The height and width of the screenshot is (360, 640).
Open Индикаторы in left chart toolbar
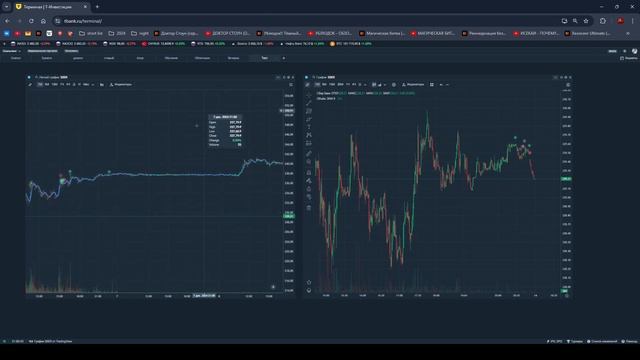(x=121, y=84)
